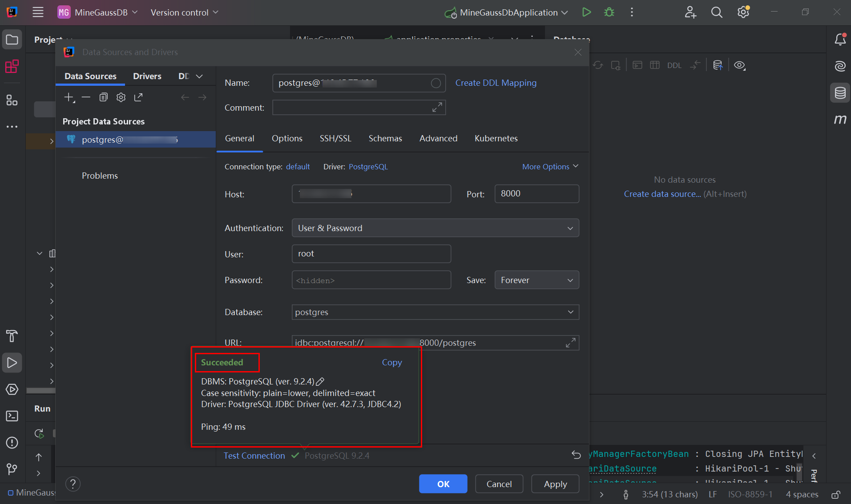Screen dimensions: 851x504
Task: Click the User field containing root
Action: [371, 254]
